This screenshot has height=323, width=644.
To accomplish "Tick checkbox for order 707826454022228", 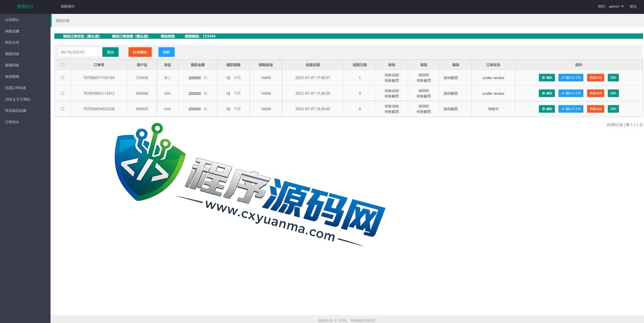I will 62,109.
